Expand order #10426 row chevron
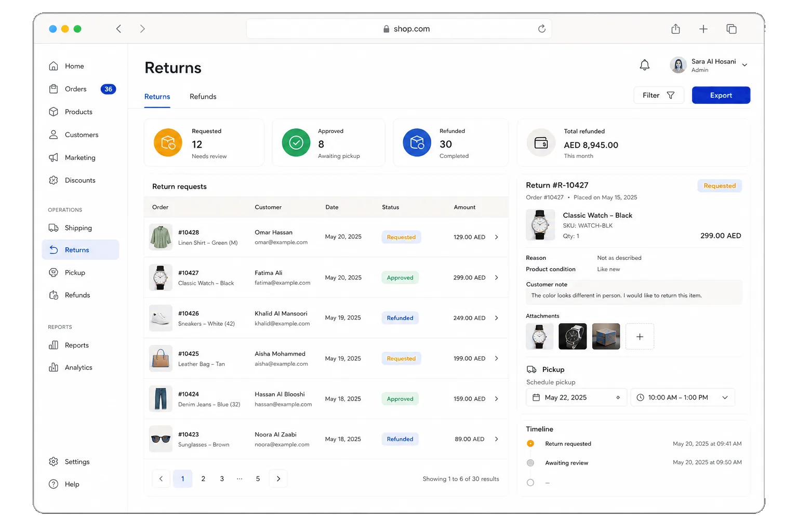798x532 pixels. pos(497,318)
